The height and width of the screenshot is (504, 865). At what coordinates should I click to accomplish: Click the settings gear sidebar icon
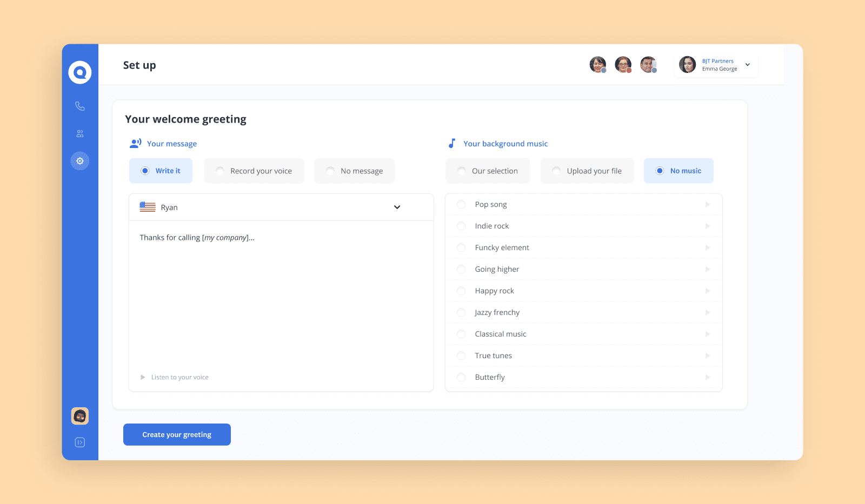coord(80,161)
